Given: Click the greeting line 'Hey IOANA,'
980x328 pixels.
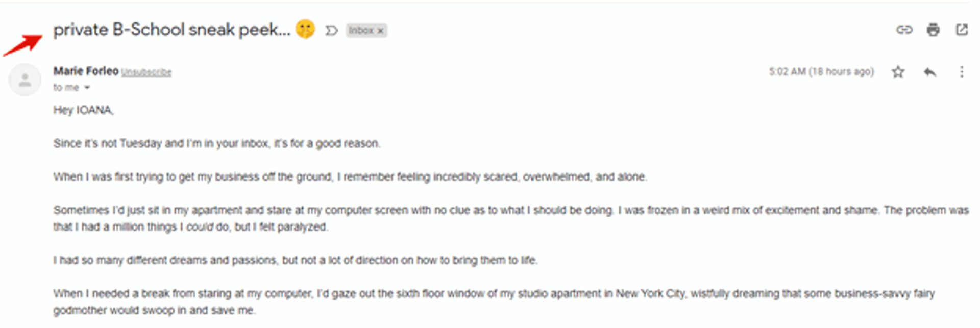Looking at the screenshot, I should (x=83, y=109).
